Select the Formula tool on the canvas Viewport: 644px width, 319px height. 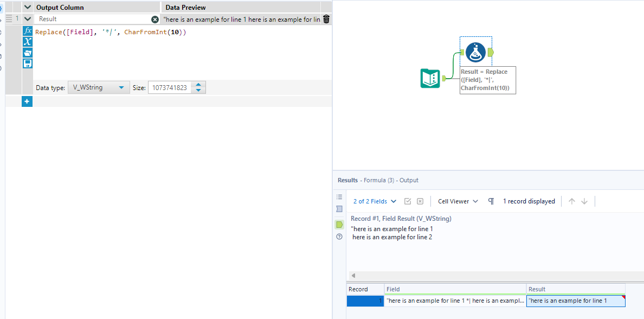pos(475,52)
